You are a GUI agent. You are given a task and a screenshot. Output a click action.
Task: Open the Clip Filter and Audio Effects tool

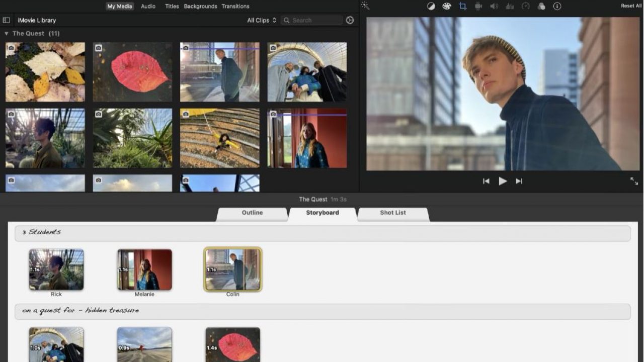pyautogui.click(x=541, y=6)
